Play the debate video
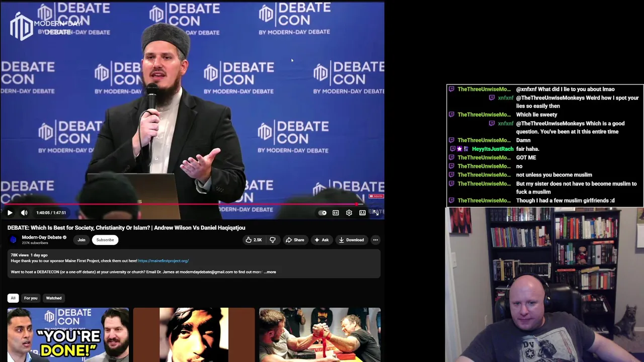 pos(10,213)
